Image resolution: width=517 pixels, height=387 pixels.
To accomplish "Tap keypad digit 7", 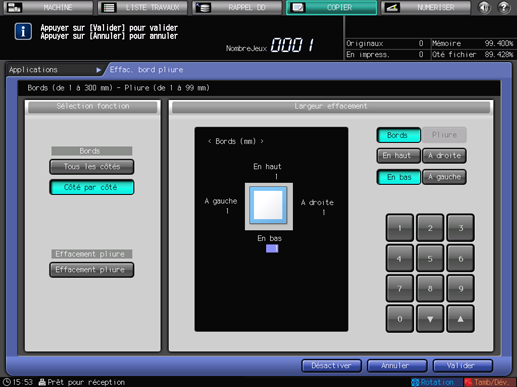I will coord(400,289).
